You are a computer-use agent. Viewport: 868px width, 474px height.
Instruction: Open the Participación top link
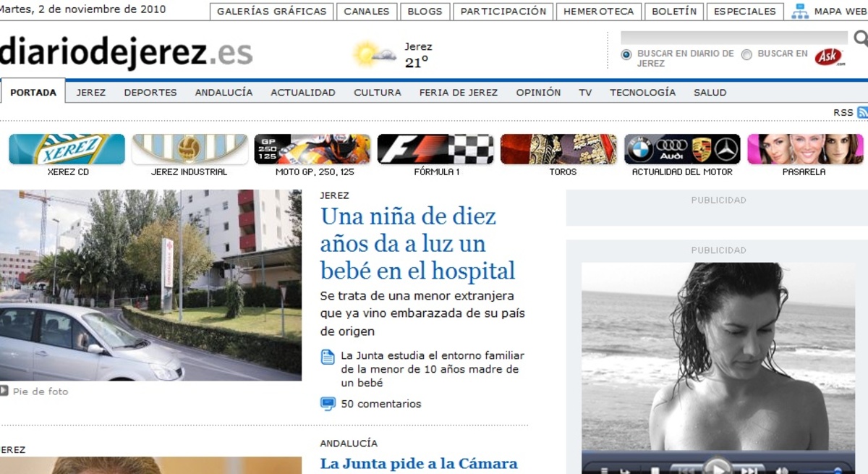coord(504,11)
